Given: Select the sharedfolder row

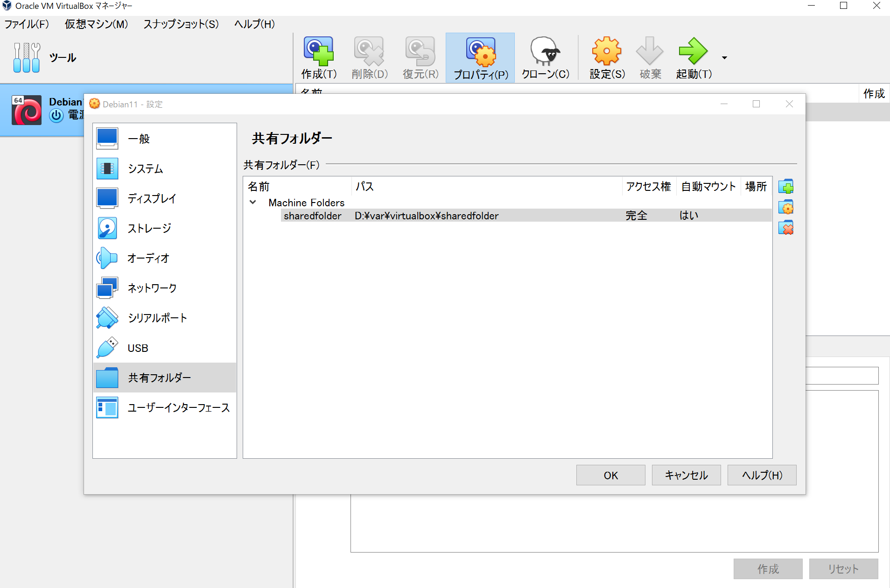Looking at the screenshot, I should pos(526,216).
